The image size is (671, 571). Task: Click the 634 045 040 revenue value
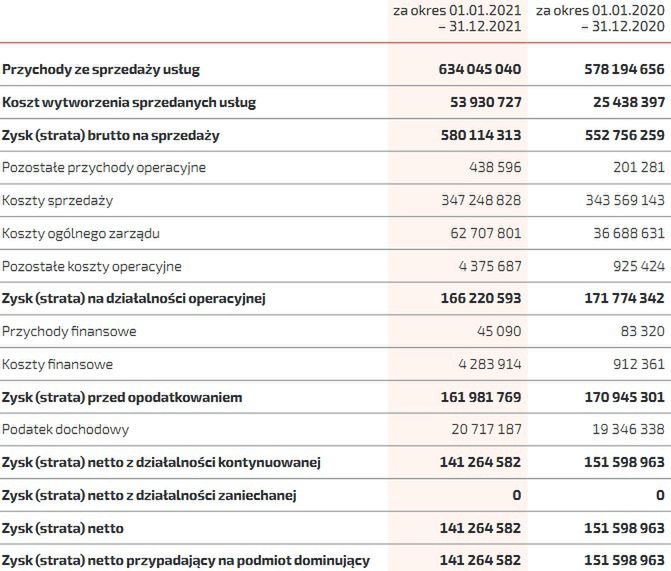[x=480, y=70]
